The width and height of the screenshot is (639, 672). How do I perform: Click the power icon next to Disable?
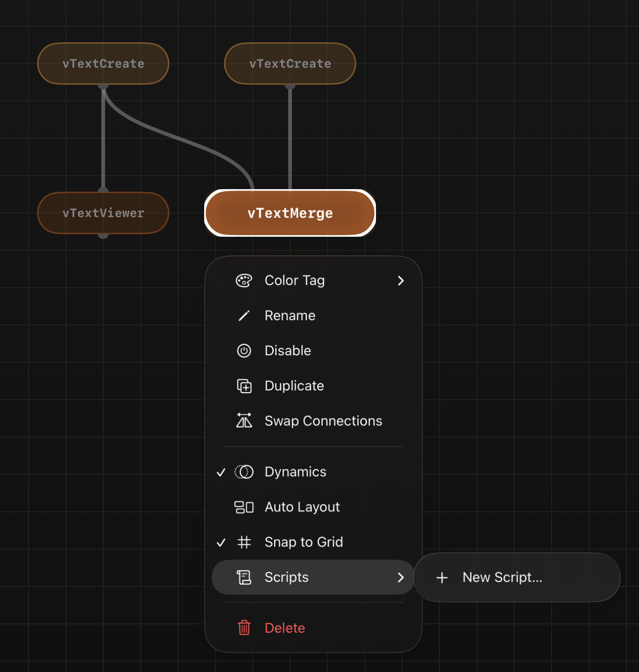tap(244, 351)
